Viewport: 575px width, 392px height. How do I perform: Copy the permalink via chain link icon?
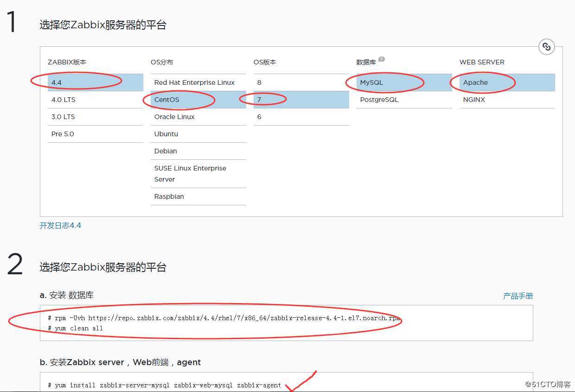coord(547,47)
